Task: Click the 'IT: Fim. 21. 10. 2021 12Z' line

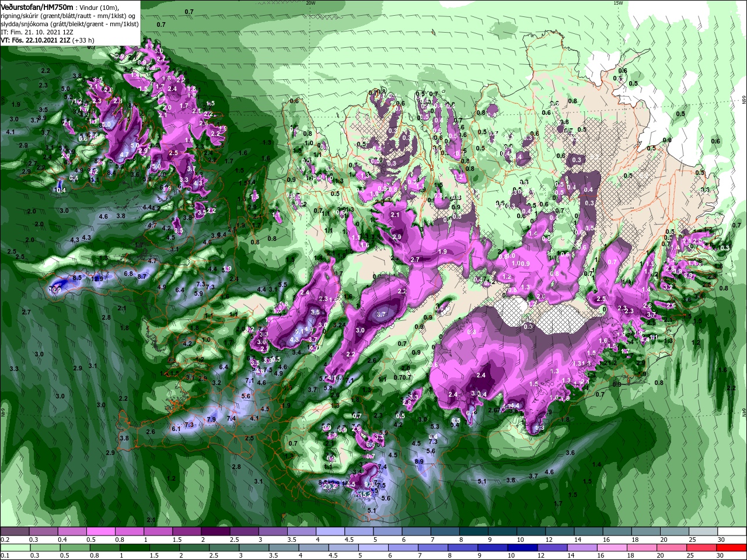Action: (x=37, y=33)
